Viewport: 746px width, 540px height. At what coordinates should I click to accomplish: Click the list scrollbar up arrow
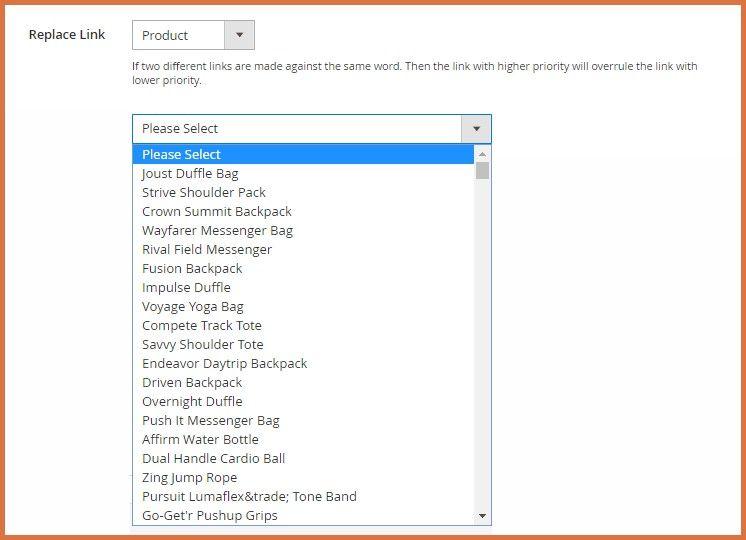[483, 154]
